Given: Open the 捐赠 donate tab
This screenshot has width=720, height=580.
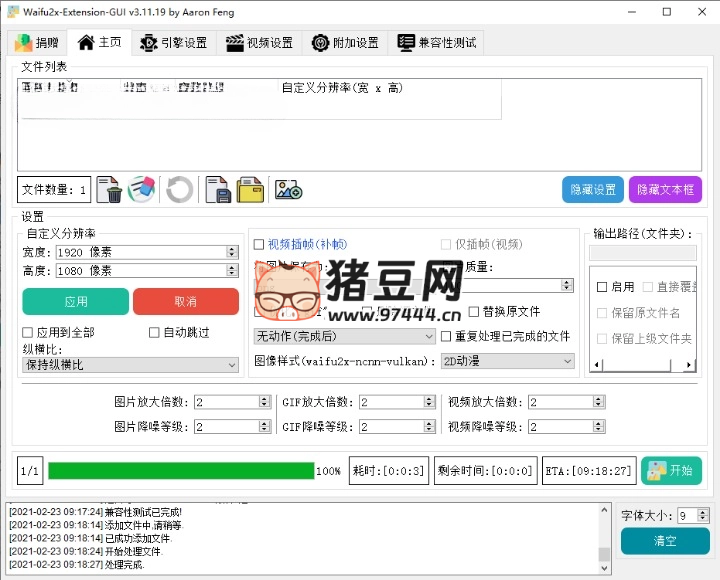Looking at the screenshot, I should [x=37, y=43].
